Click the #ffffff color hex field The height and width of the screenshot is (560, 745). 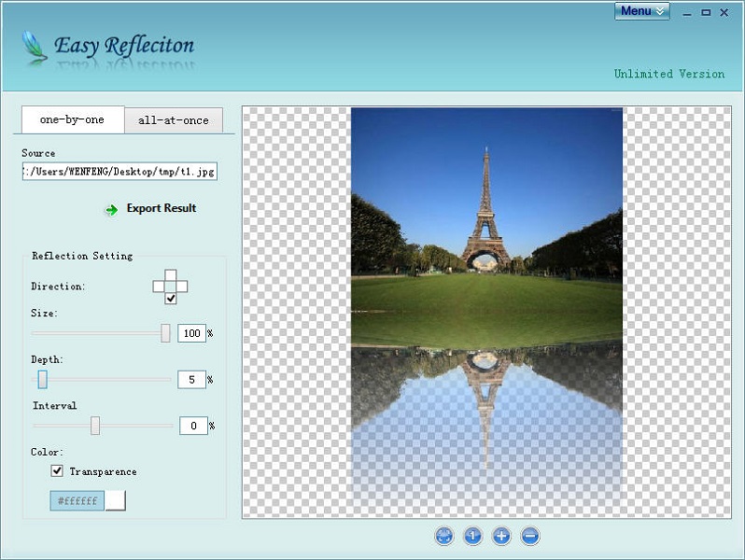tap(77, 500)
